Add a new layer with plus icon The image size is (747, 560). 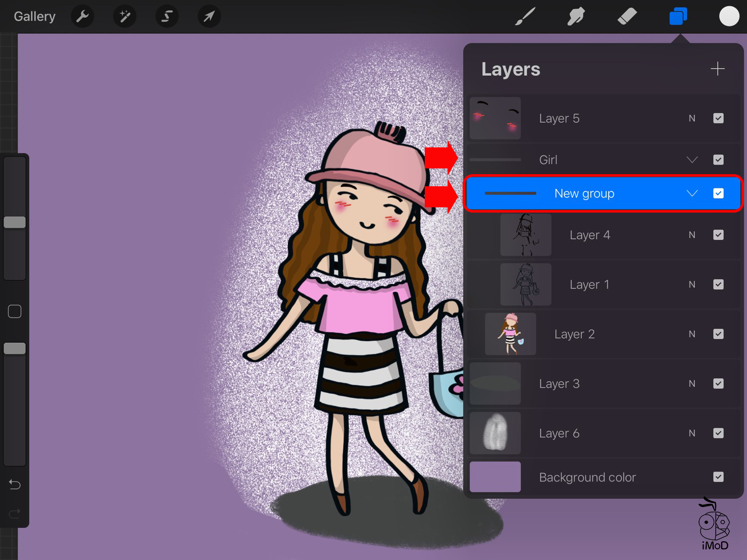pyautogui.click(x=717, y=69)
